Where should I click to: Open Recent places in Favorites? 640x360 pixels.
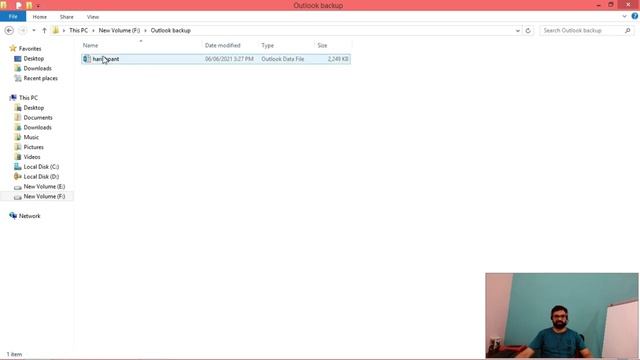[x=40, y=78]
